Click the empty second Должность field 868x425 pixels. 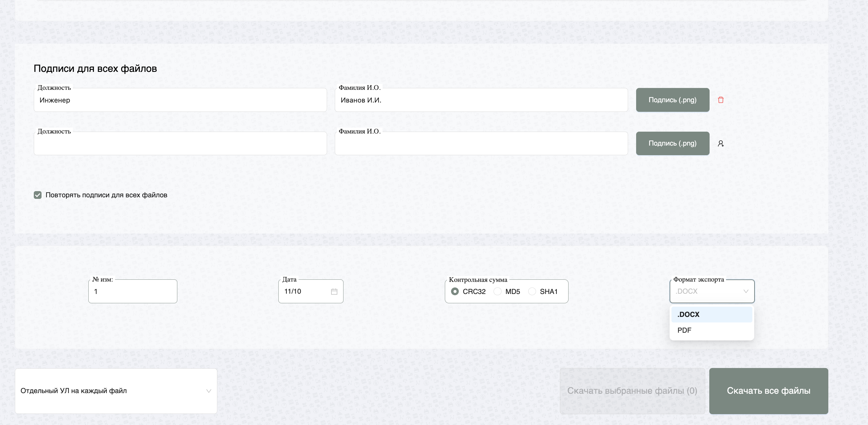tap(180, 144)
